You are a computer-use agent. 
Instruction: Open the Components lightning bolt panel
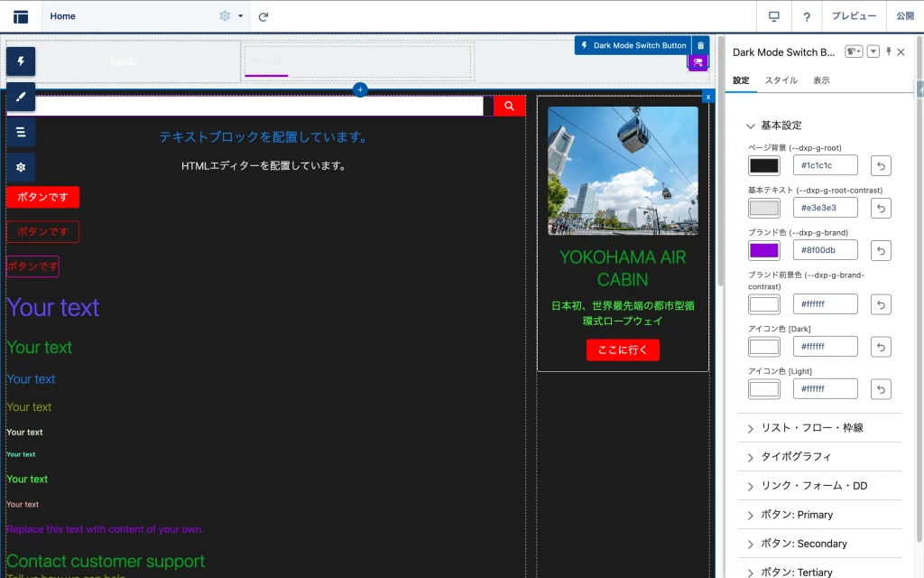pos(21,61)
